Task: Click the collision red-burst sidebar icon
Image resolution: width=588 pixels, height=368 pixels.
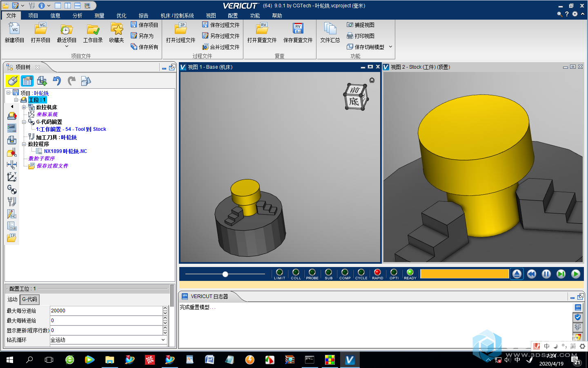Action: coord(12,153)
